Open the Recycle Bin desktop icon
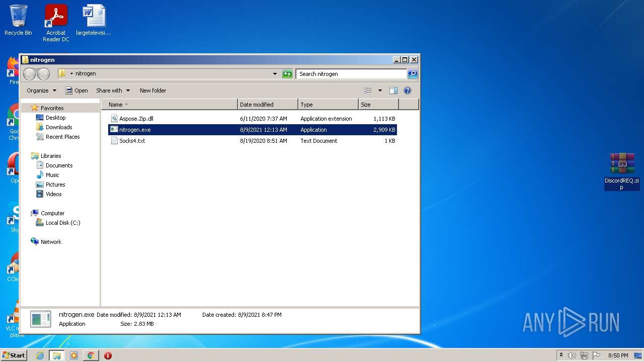Screen dimensions: 644x362 tap(18, 20)
